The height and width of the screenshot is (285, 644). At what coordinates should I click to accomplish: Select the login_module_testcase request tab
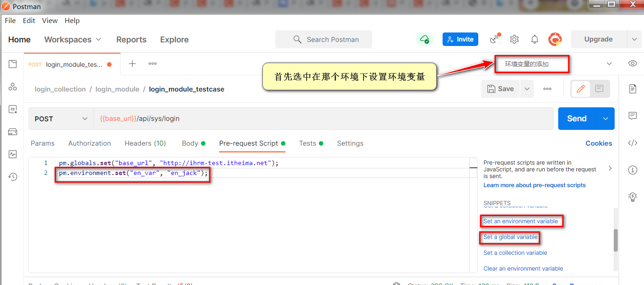click(72, 64)
